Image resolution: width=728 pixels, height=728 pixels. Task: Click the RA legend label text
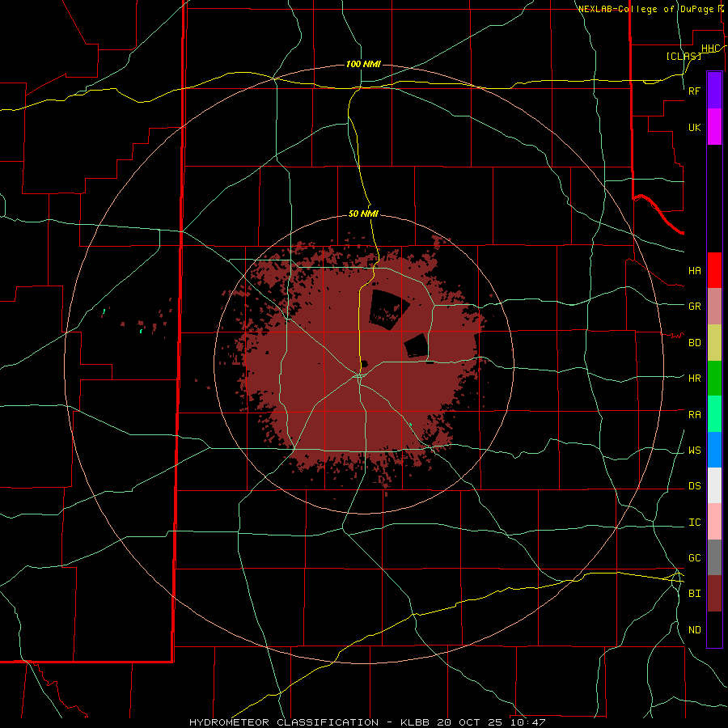[x=694, y=415]
